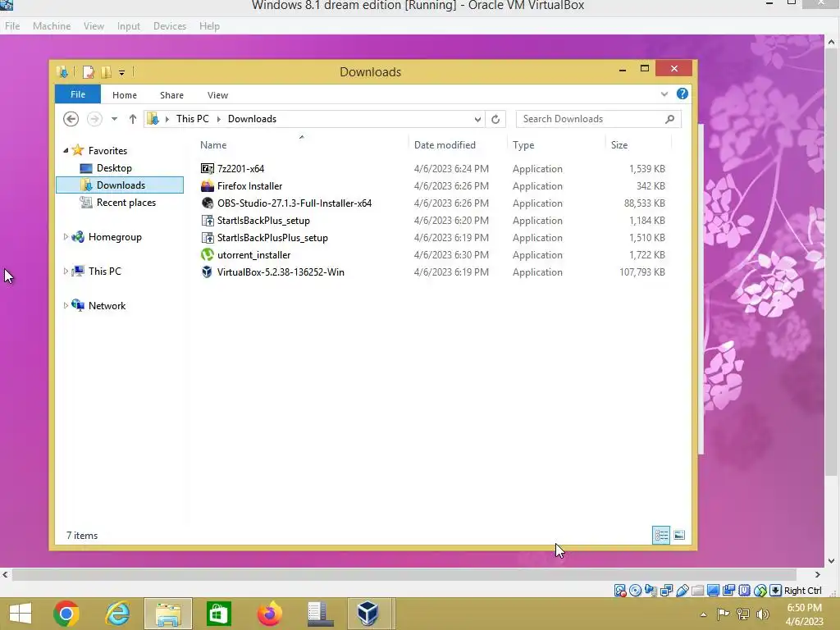Screen dimensions: 840x630
Task: Click VirtualBox optical disk status icon
Action: click(x=635, y=591)
